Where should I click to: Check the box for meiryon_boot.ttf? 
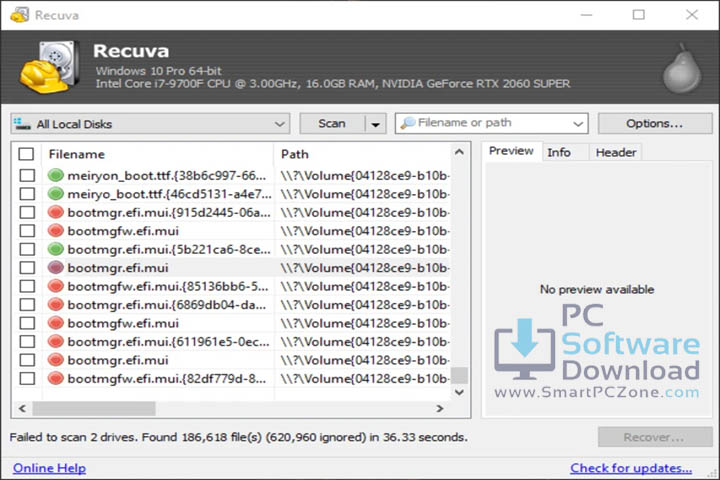(27, 175)
